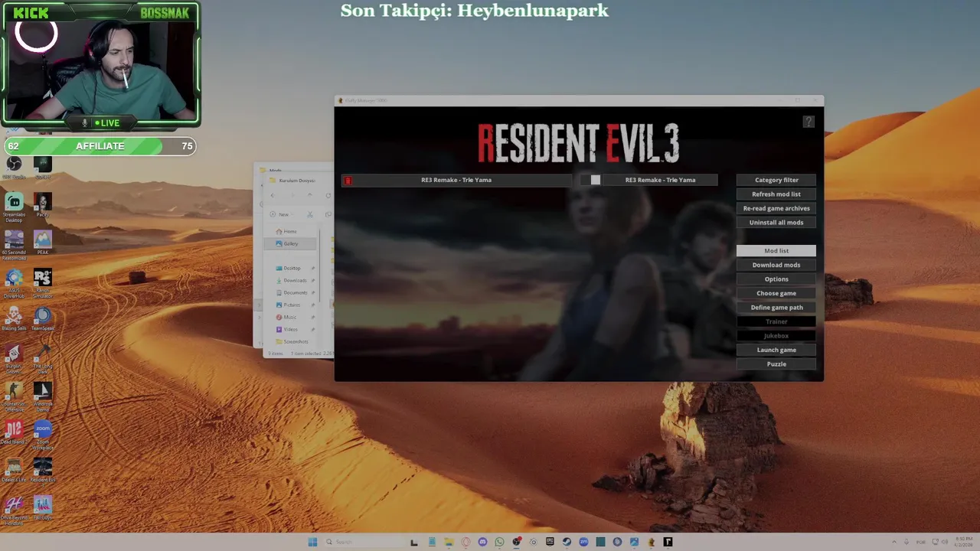Screen dimensions: 980x551
Task: Click Define game path
Action: coord(776,308)
